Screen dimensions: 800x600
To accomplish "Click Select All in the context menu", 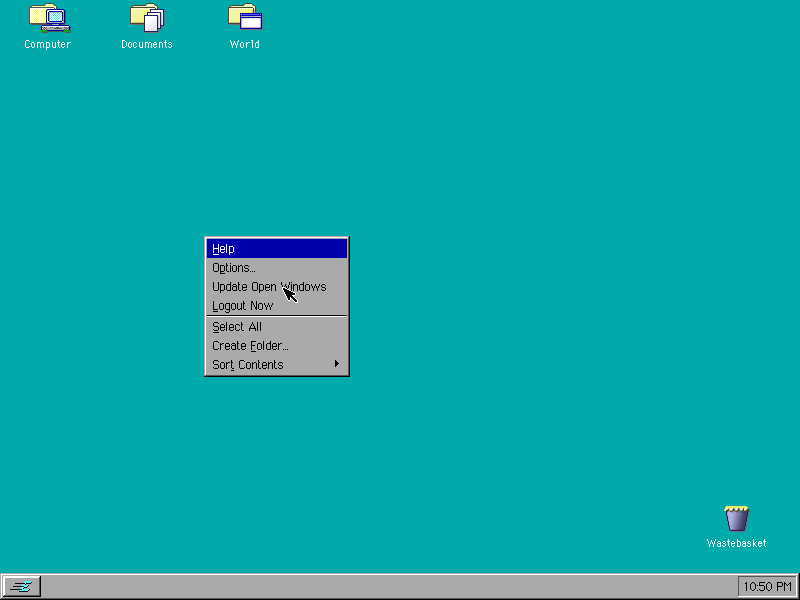I will coord(277,327).
